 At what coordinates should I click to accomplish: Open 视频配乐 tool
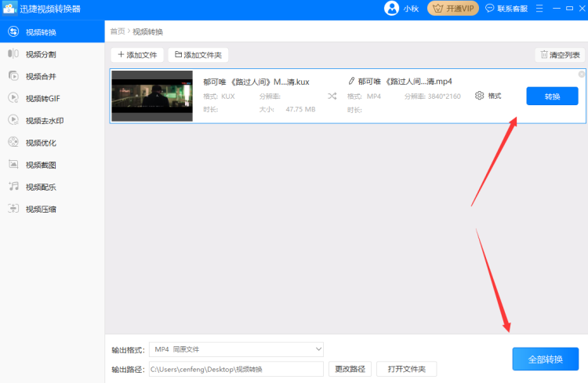52,187
